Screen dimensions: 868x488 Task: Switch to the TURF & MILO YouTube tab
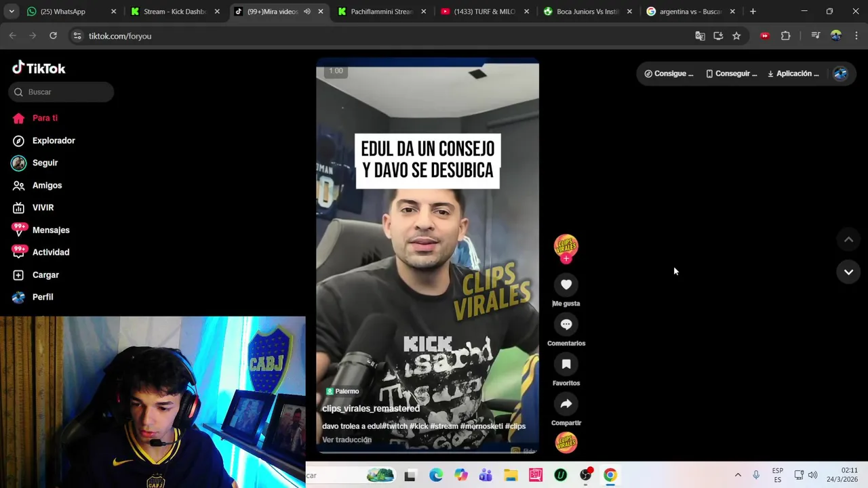484,12
